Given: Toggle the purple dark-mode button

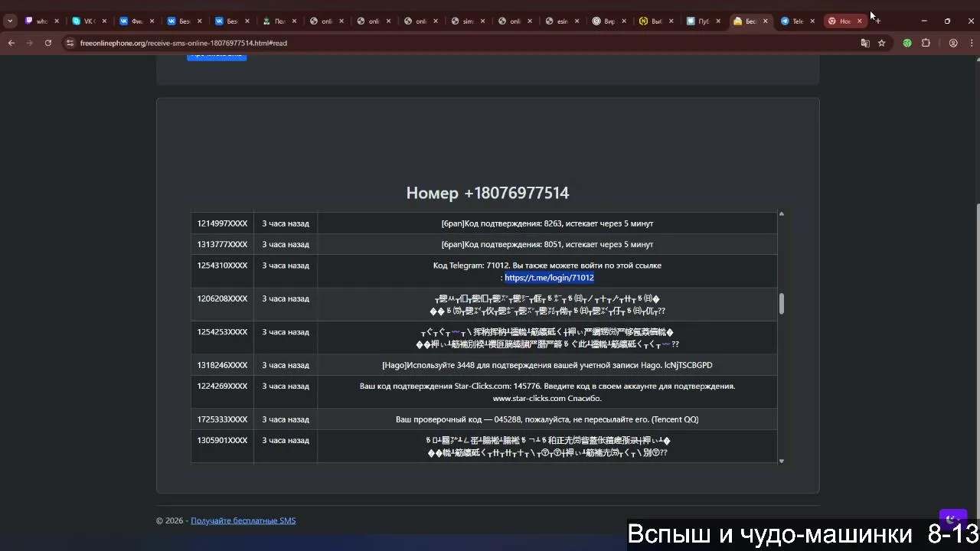Looking at the screenshot, I should coord(952,520).
